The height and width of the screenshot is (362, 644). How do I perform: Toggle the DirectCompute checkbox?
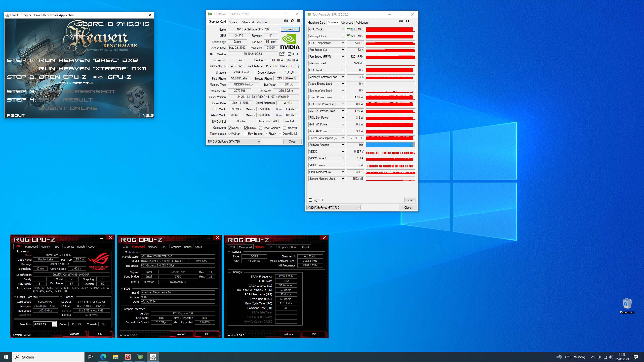click(x=260, y=128)
